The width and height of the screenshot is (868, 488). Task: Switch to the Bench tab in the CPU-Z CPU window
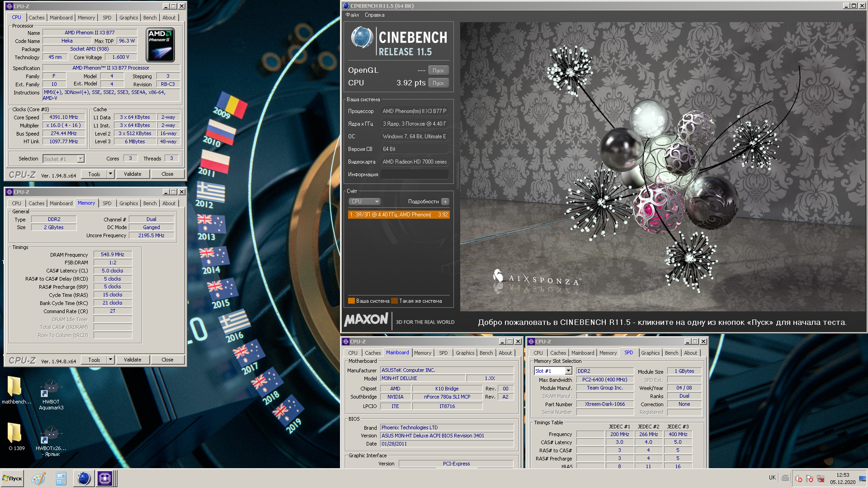coord(150,18)
